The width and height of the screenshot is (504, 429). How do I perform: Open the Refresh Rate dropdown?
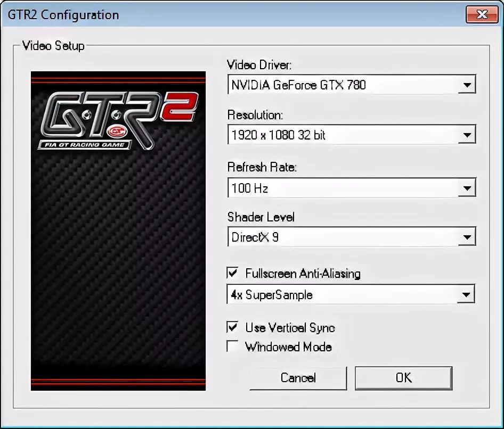351,187
